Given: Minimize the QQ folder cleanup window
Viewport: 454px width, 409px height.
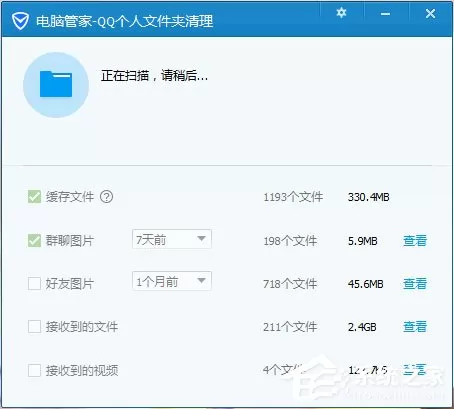Looking at the screenshot, I should tap(385, 14).
